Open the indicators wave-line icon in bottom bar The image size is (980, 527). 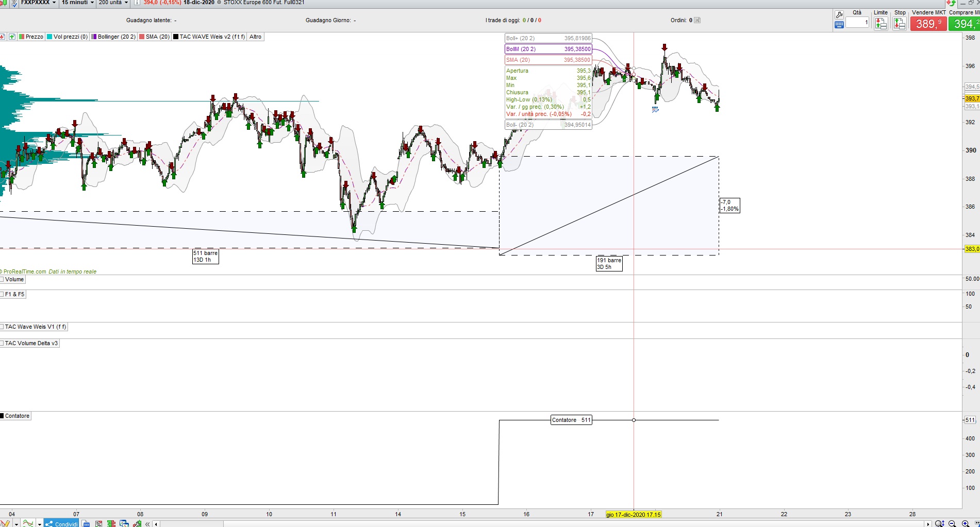(x=28, y=523)
